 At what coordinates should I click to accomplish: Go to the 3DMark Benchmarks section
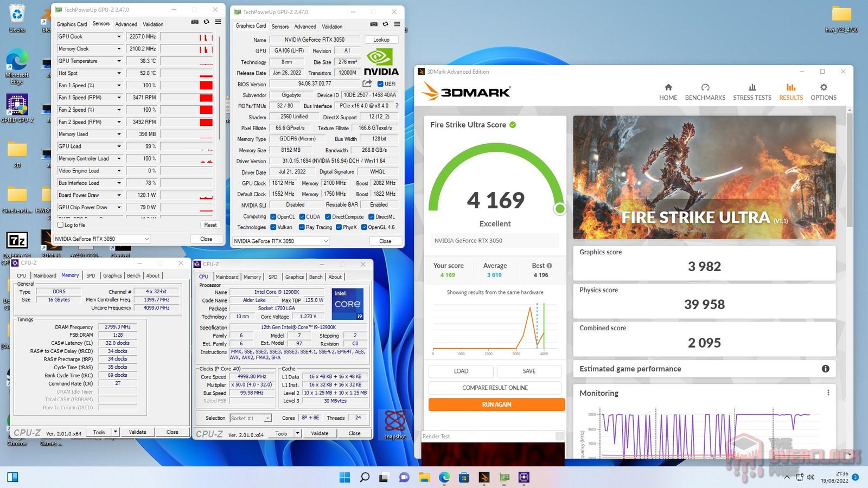click(705, 91)
